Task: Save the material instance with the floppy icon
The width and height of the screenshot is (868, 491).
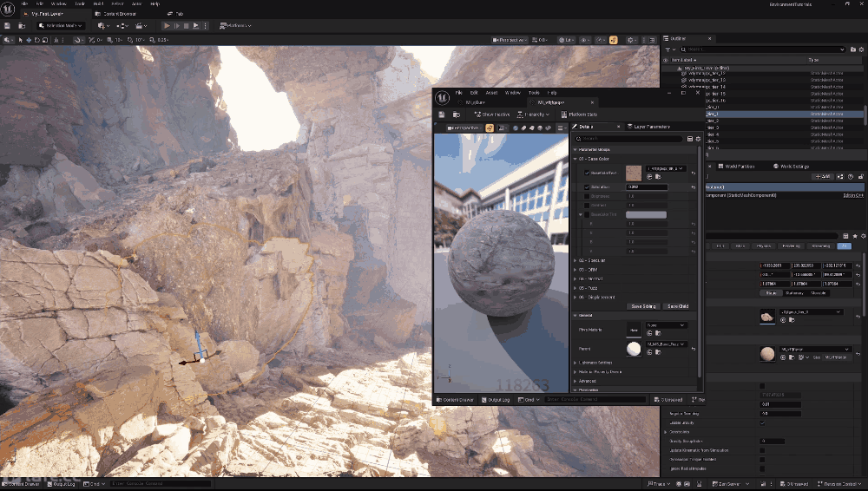Action: [x=442, y=115]
